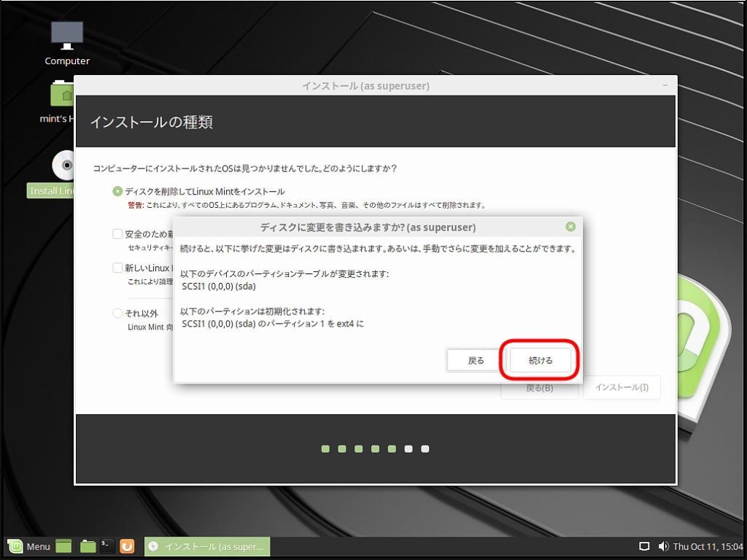This screenshot has height=560, width=747.
Task: Close the disk write confirmation dialog
Action: point(570,227)
